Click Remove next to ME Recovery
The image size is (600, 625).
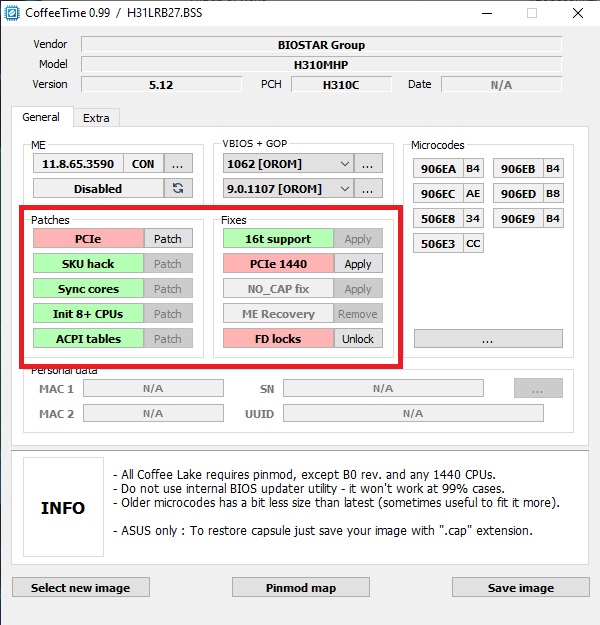coord(358,314)
